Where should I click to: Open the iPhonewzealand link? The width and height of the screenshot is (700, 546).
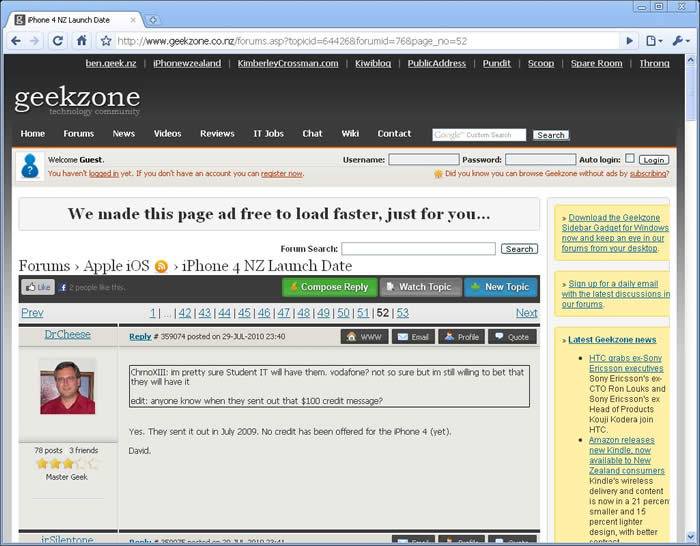pos(187,63)
